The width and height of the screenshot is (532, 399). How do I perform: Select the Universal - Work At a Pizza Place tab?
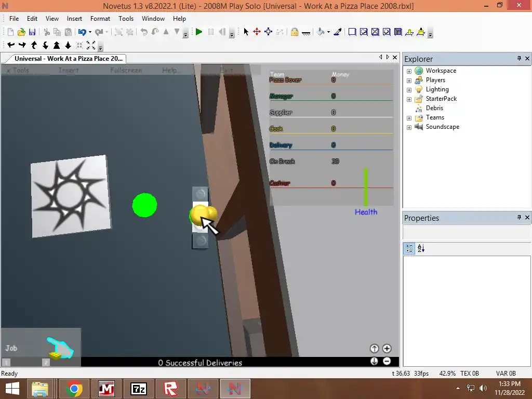[68, 58]
